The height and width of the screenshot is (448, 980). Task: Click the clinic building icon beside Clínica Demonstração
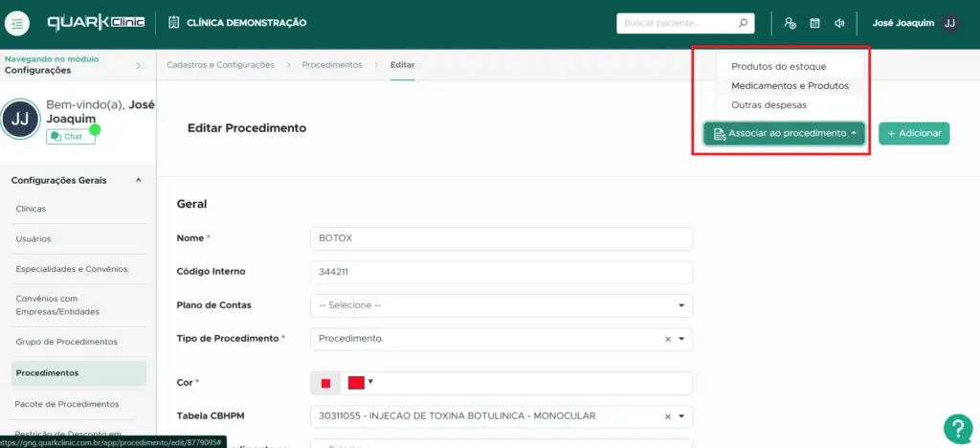point(174,23)
